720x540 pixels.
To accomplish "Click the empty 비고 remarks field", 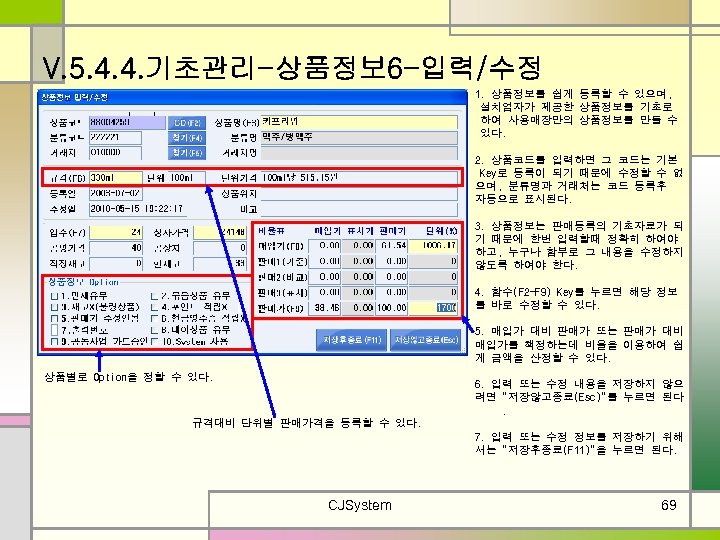I will (x=360, y=209).
